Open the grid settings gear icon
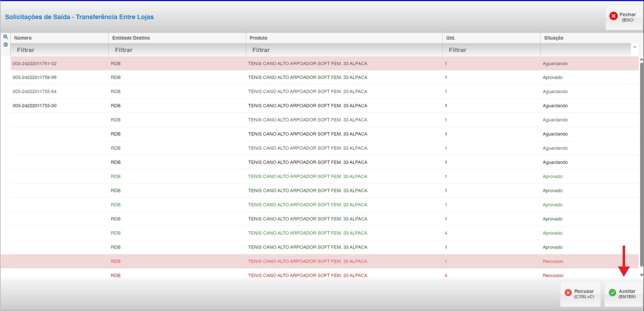This screenshot has height=311, width=644. (5, 45)
